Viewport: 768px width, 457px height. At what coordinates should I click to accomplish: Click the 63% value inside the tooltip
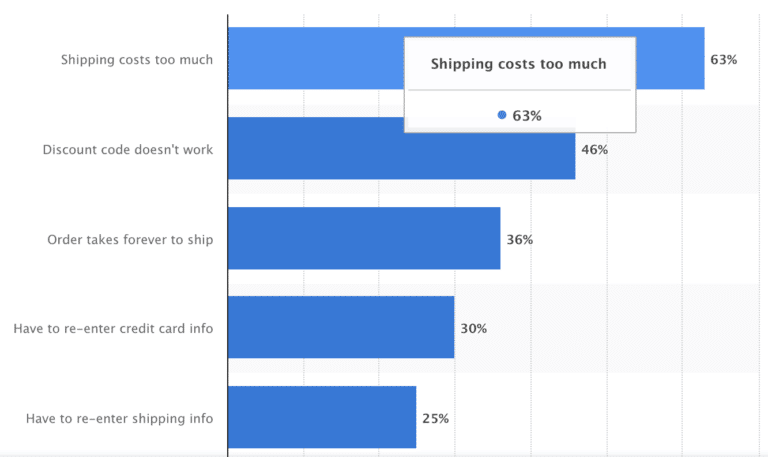pyautogui.click(x=527, y=116)
